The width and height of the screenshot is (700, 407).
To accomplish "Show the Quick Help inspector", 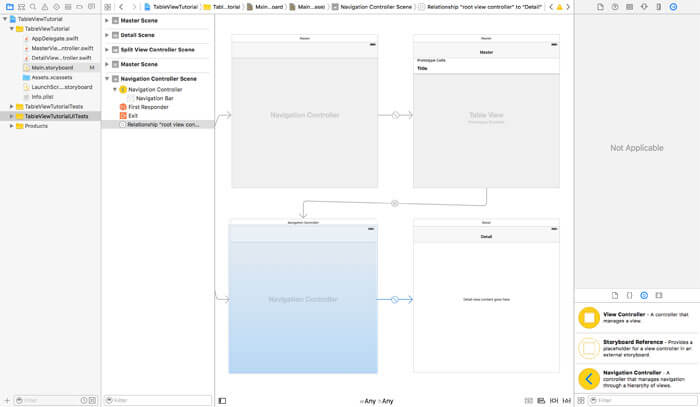I will pyautogui.click(x=615, y=7).
